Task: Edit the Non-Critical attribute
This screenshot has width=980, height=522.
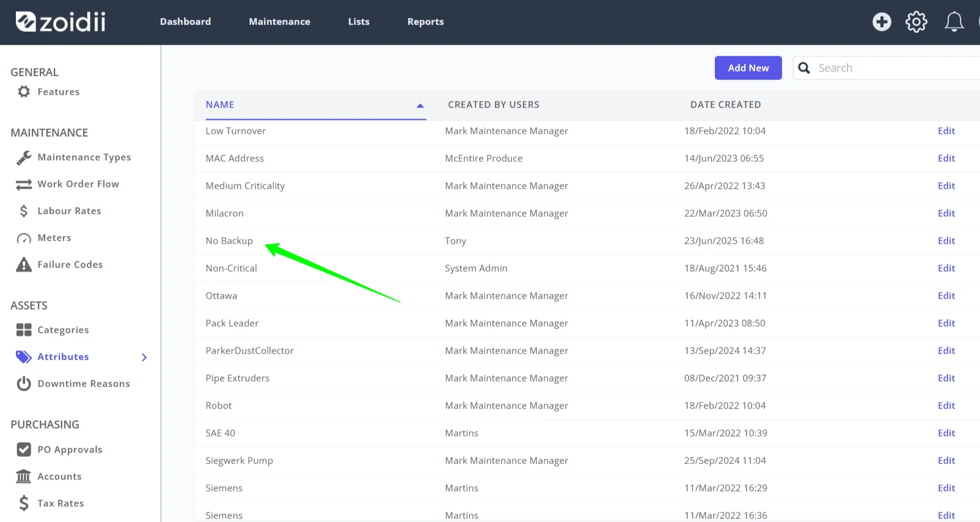Action: tap(946, 269)
